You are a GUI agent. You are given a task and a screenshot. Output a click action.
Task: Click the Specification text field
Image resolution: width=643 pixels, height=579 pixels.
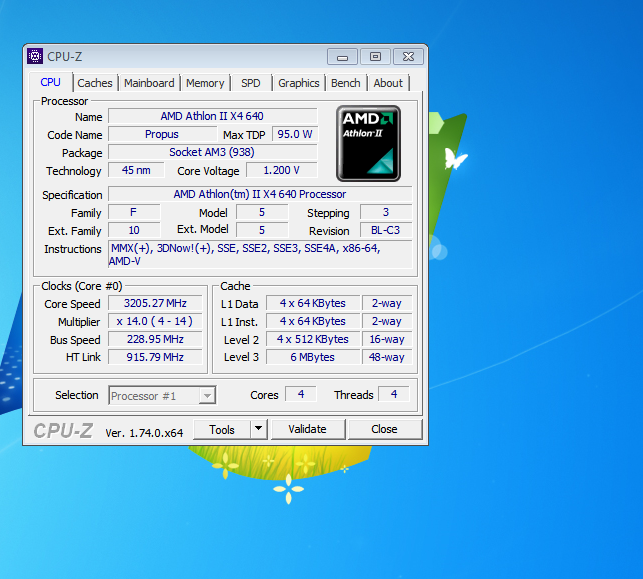point(260,195)
